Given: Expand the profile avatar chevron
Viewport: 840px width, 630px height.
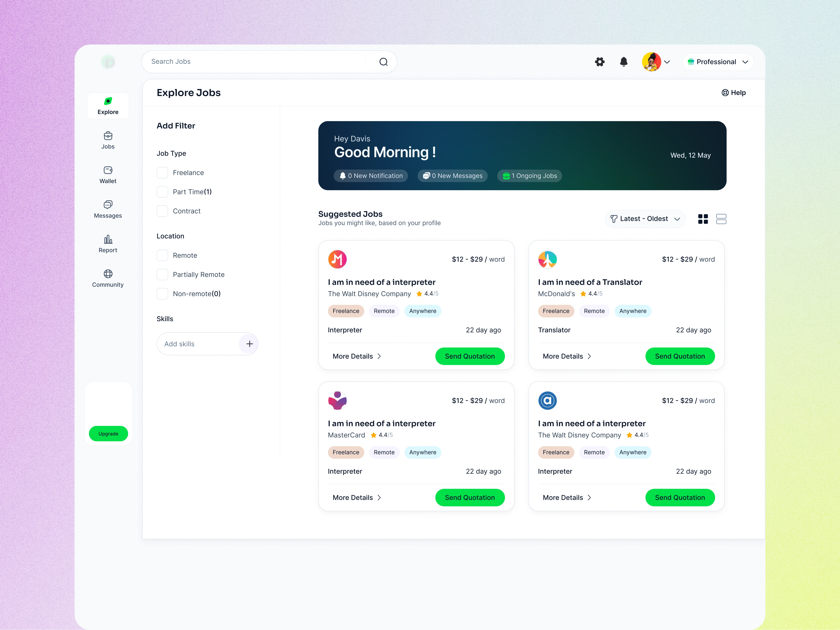Looking at the screenshot, I should [x=667, y=62].
